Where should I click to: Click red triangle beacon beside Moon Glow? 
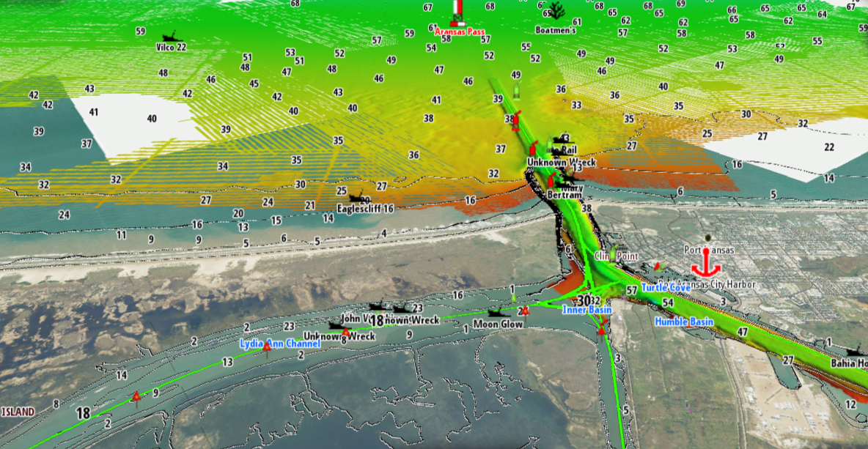[525, 313]
